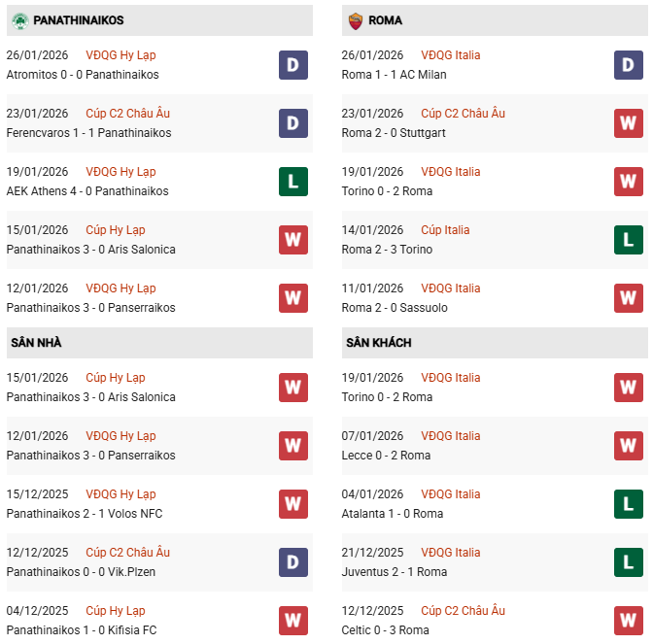The image size is (653, 644).
Task: Click the Roma club crest icon
Action: [x=355, y=20]
